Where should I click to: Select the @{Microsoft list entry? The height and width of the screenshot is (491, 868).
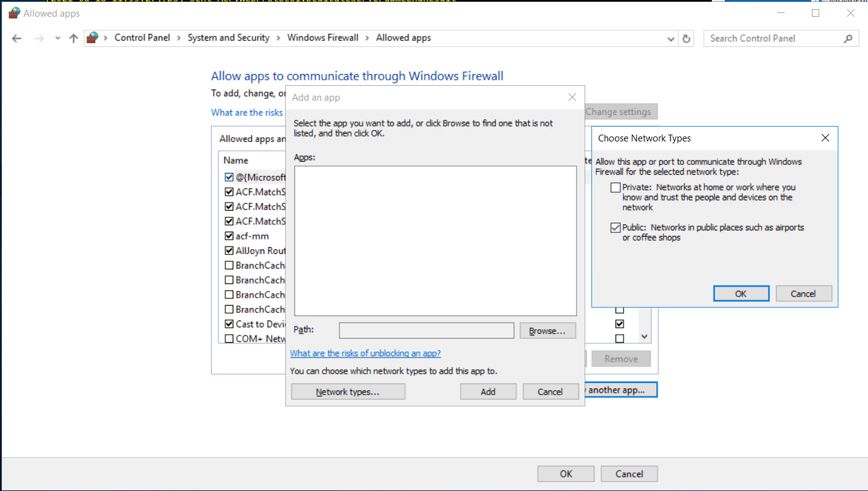[261, 177]
